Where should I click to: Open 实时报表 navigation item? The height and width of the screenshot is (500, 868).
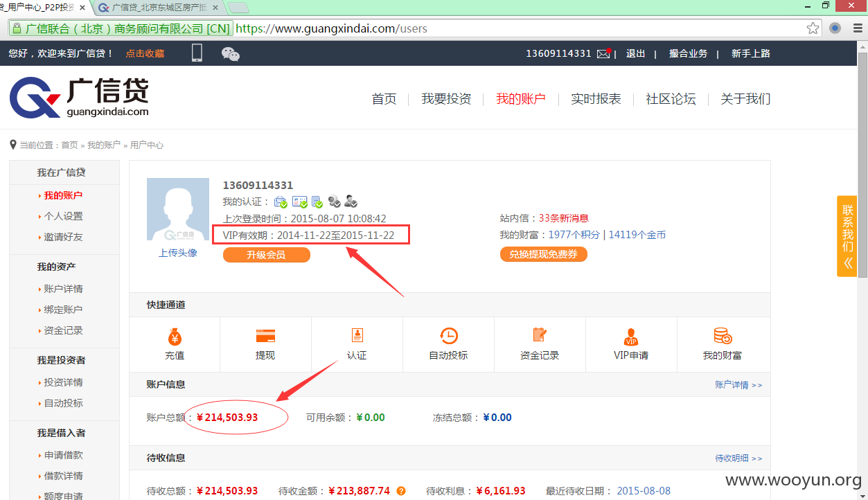coord(596,99)
